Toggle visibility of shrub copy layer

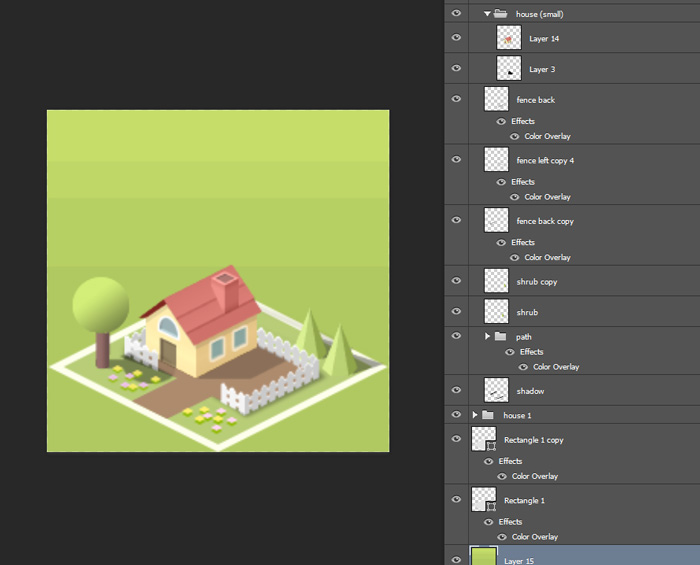coord(456,281)
